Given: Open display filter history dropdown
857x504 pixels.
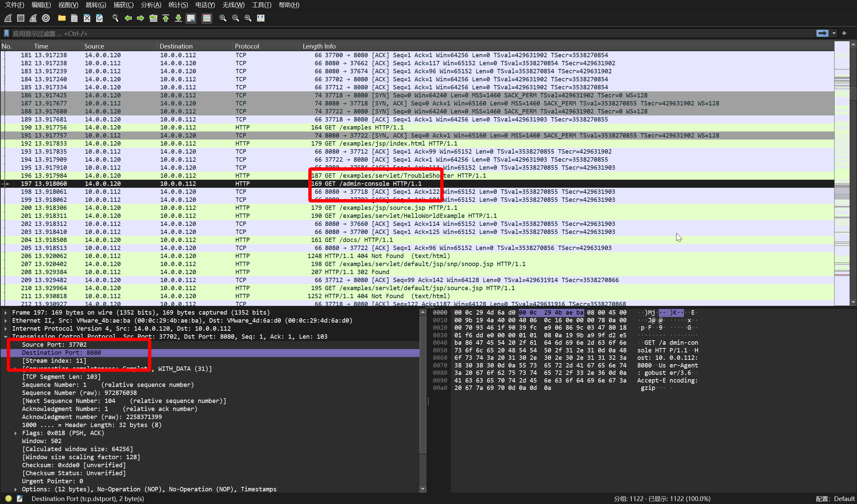Looking at the screenshot, I should (834, 33).
